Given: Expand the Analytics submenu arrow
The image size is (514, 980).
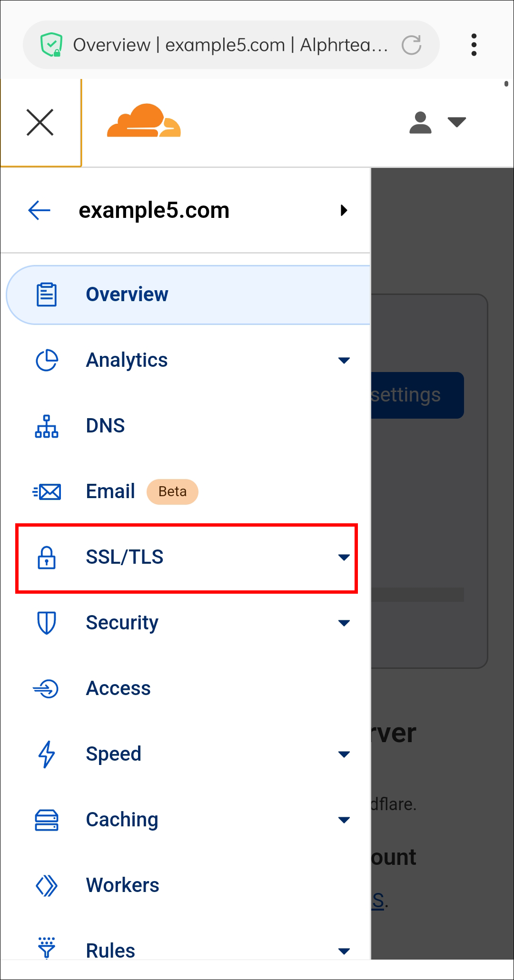Looking at the screenshot, I should coord(344,360).
